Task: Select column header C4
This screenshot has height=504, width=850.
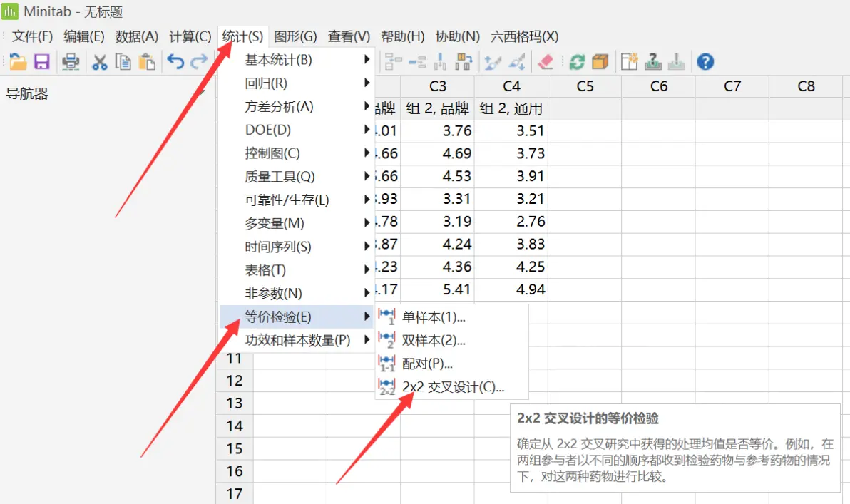Action: coord(511,86)
